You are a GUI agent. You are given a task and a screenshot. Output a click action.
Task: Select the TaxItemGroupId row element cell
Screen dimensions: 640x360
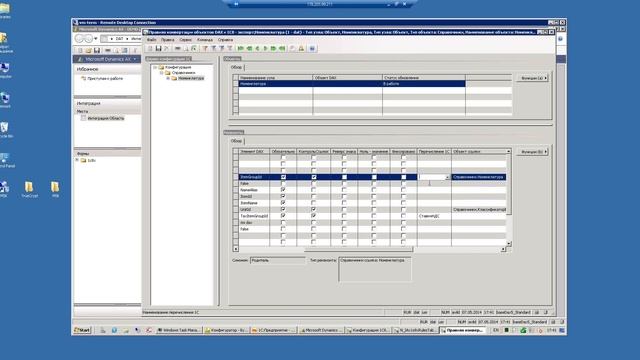[254, 216]
